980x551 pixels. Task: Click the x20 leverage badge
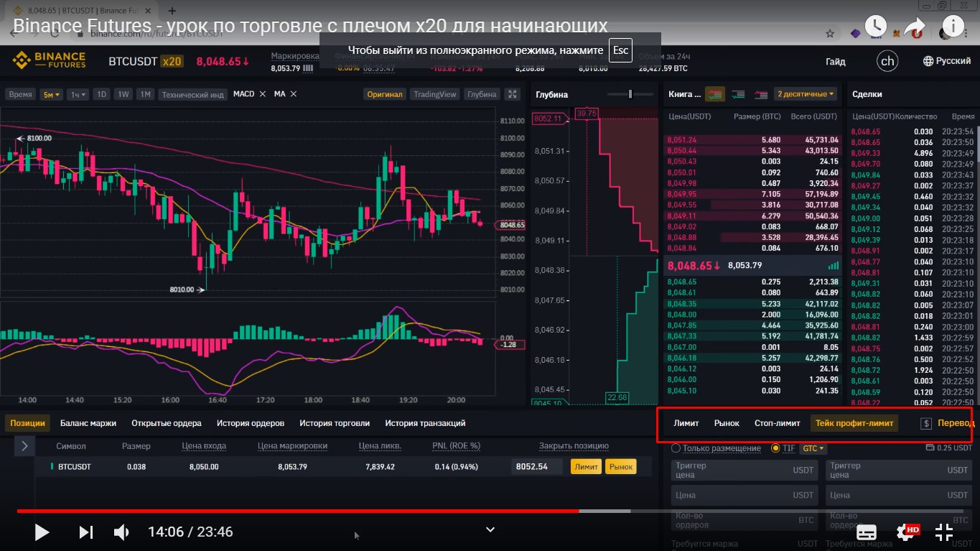(x=172, y=62)
